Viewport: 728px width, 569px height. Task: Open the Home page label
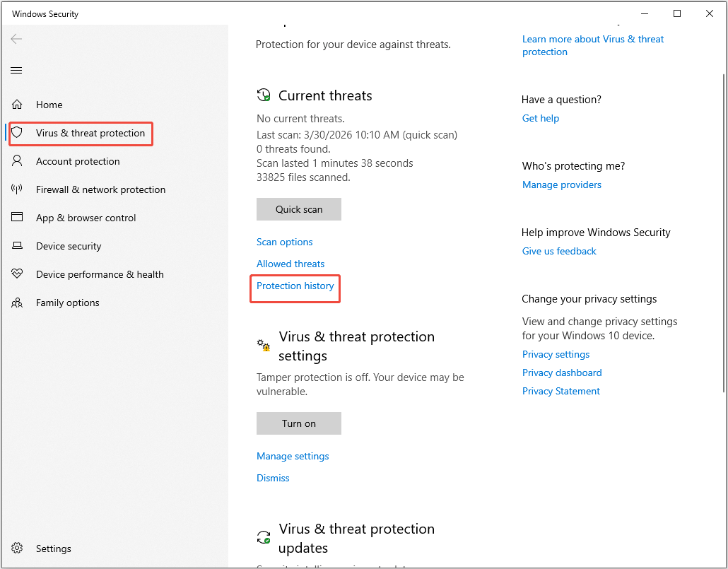coord(49,105)
